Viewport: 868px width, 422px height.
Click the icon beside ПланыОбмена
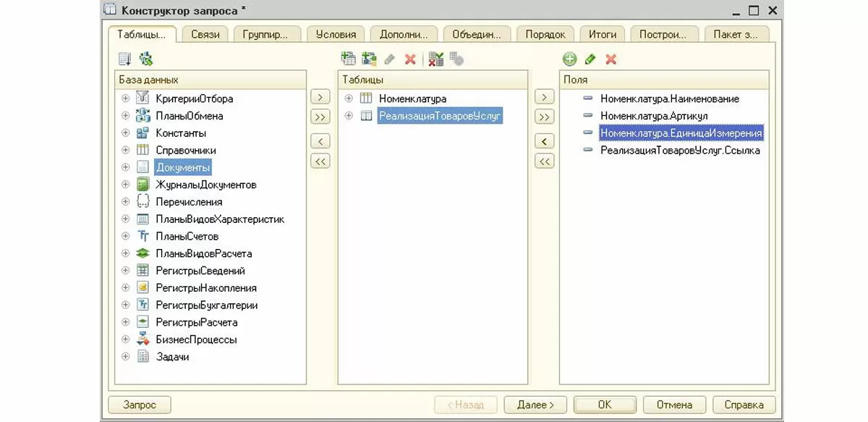coord(142,116)
